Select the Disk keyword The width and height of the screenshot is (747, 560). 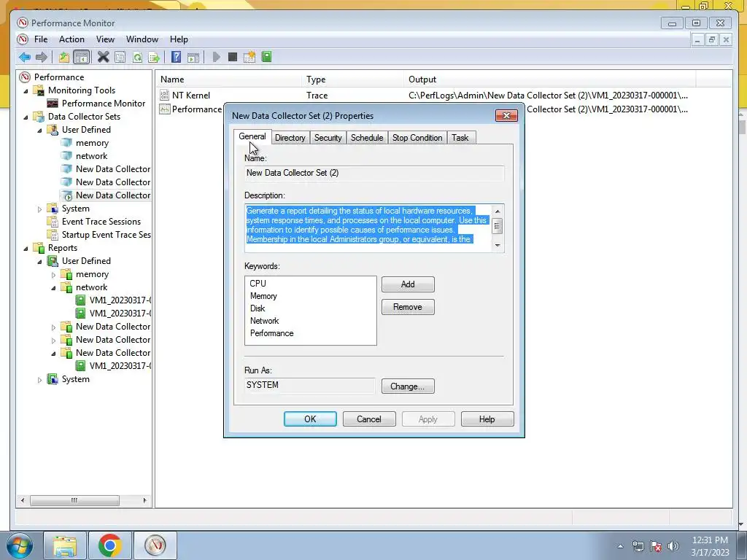[258, 308]
